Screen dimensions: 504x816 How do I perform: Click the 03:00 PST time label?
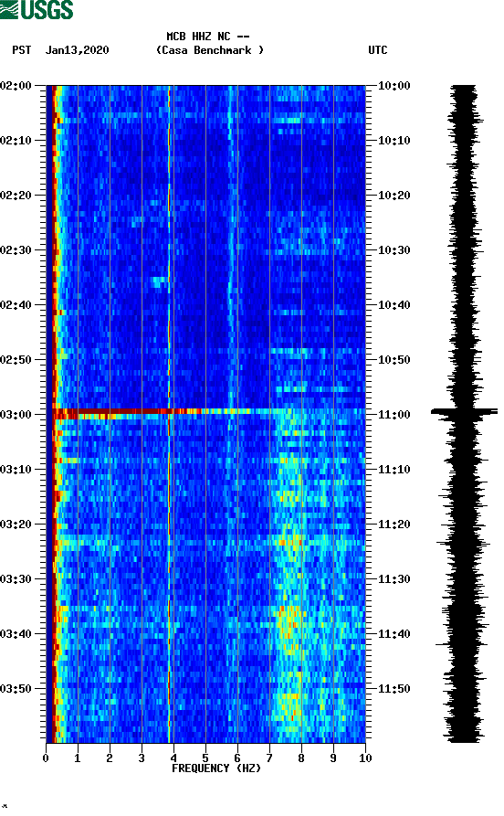pos(16,415)
